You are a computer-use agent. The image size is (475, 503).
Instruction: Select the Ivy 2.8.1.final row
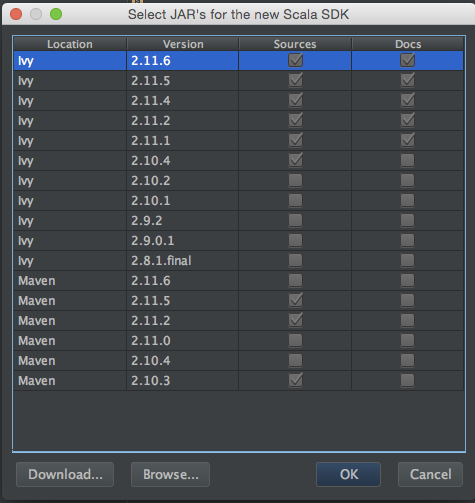[x=239, y=261]
